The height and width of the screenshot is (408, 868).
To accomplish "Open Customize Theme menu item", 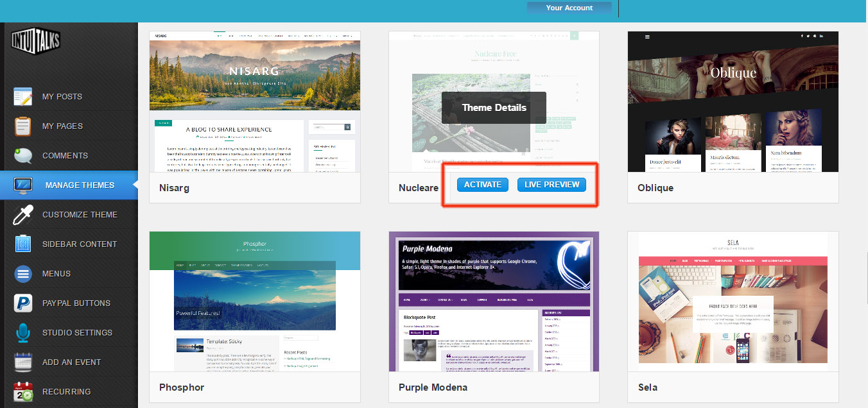I will (69, 214).
